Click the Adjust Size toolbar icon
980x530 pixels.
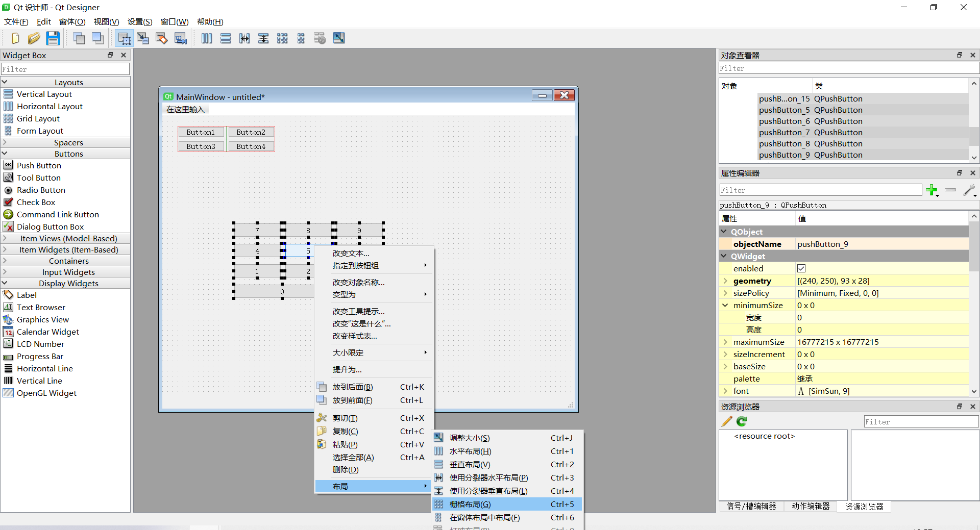click(339, 38)
